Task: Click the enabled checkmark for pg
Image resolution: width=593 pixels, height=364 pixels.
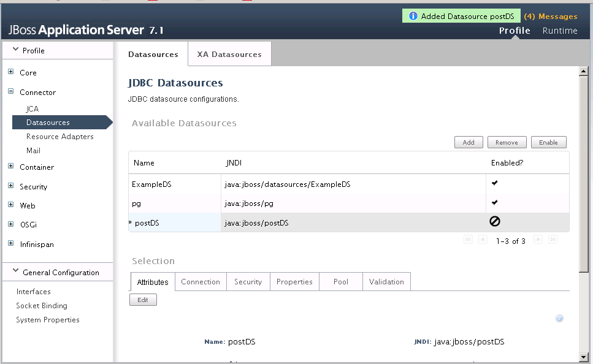Action: coord(495,202)
